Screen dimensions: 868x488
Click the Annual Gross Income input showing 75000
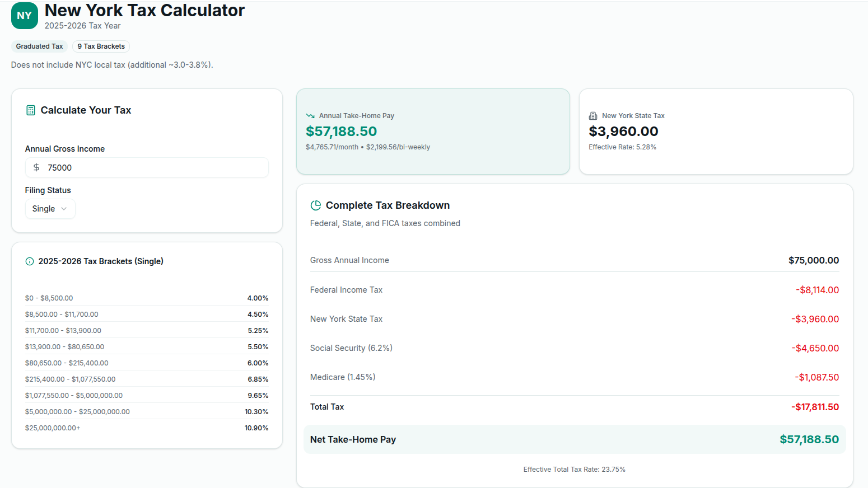tap(151, 167)
